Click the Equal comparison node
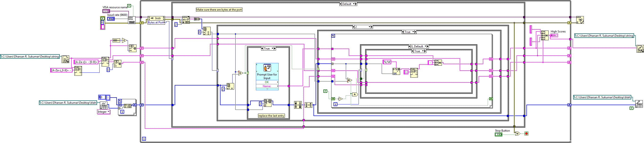This screenshot has height=143, width=644. 349,80
